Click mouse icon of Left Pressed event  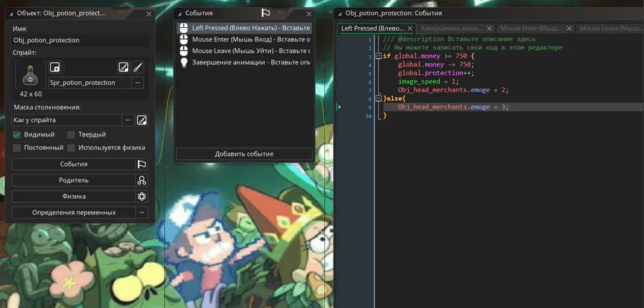point(184,29)
